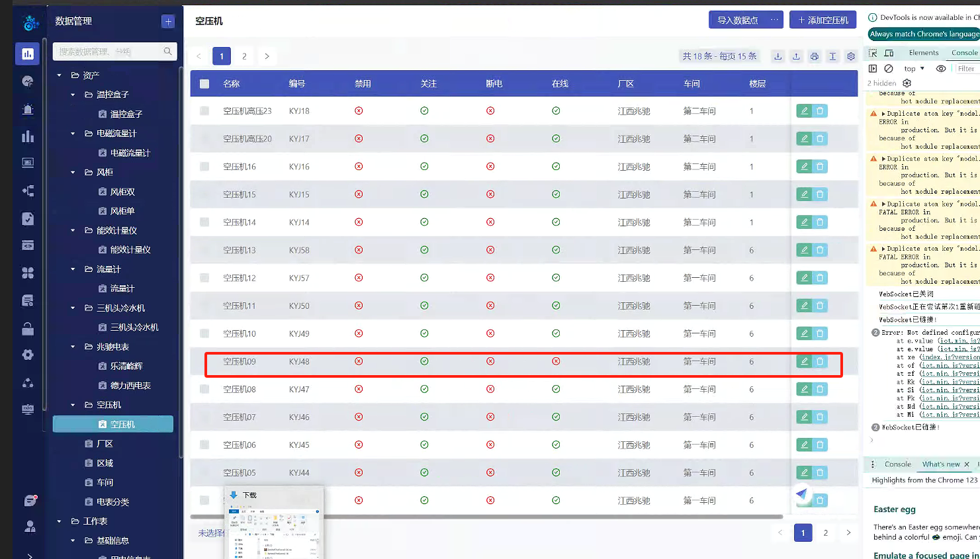Click the edit pencil icon for 空压机09
Viewport: 980px width, 559px height.
804,361
